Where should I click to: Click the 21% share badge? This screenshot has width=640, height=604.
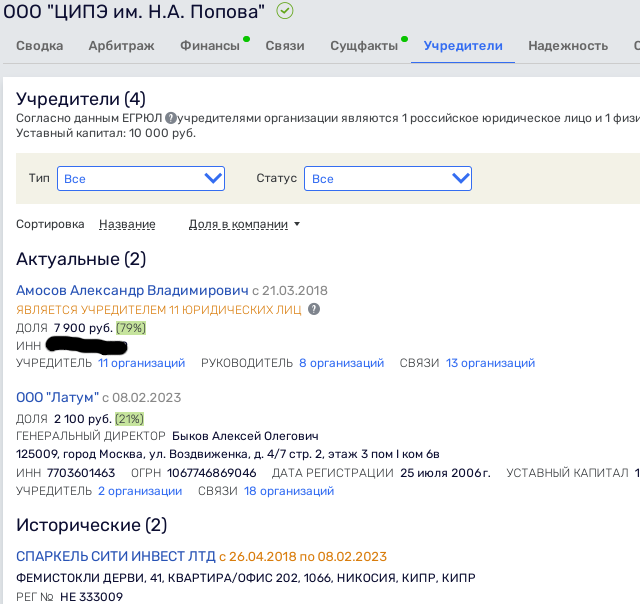129,419
